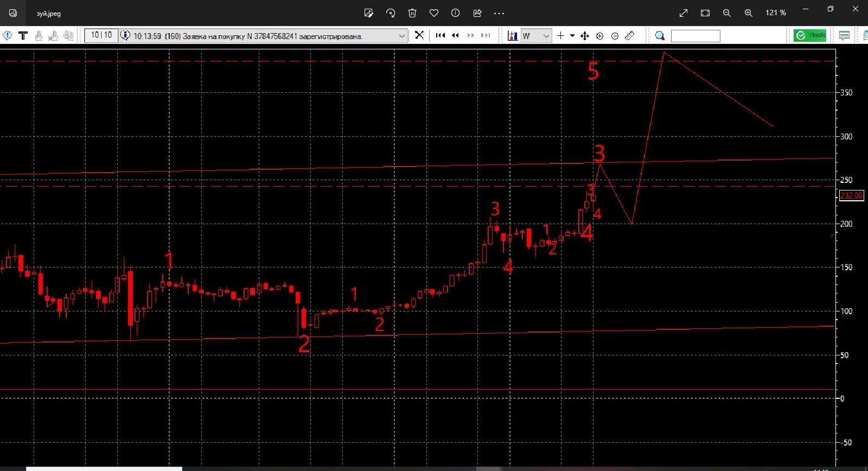Click the 121 % zoom level

tap(775, 13)
